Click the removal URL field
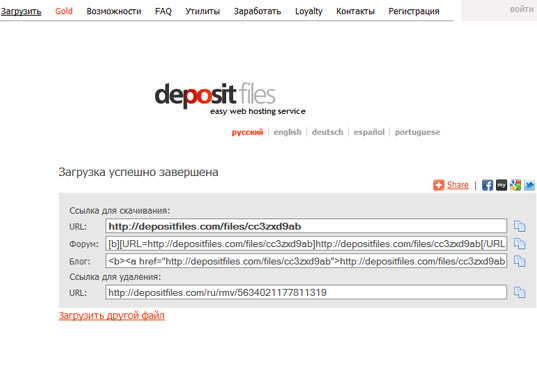Image resolution: width=537 pixels, height=382 pixels. (306, 293)
